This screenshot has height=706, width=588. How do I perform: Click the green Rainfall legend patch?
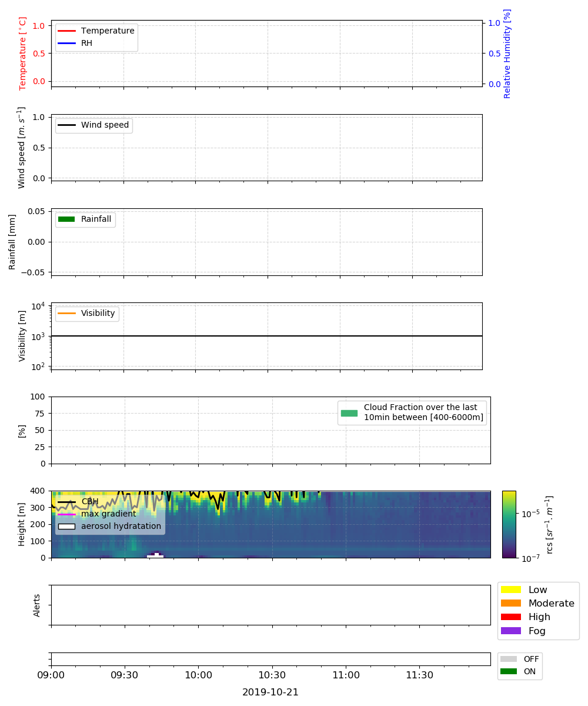[66, 219]
